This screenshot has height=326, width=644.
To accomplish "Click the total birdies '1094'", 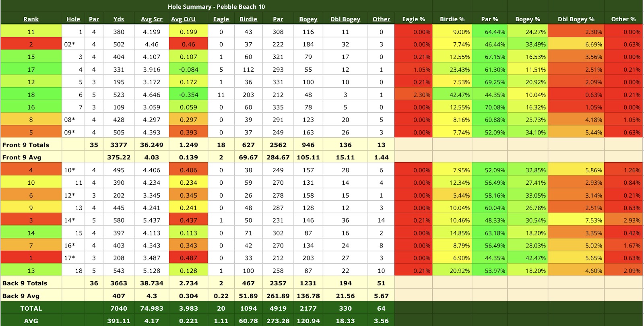I will click(x=248, y=308).
